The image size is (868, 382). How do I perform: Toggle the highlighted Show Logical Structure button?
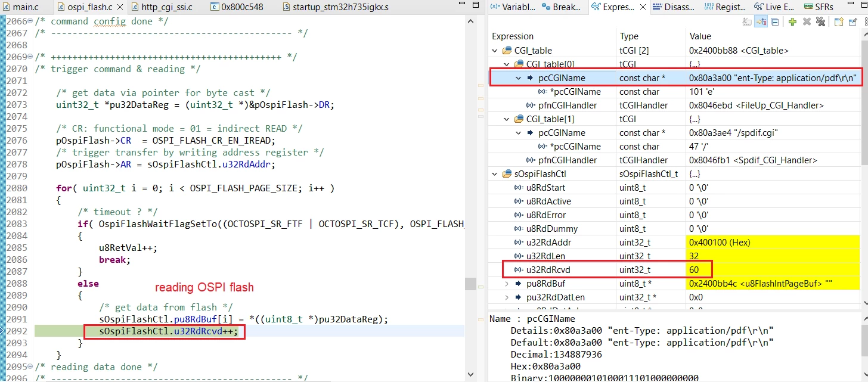(761, 22)
